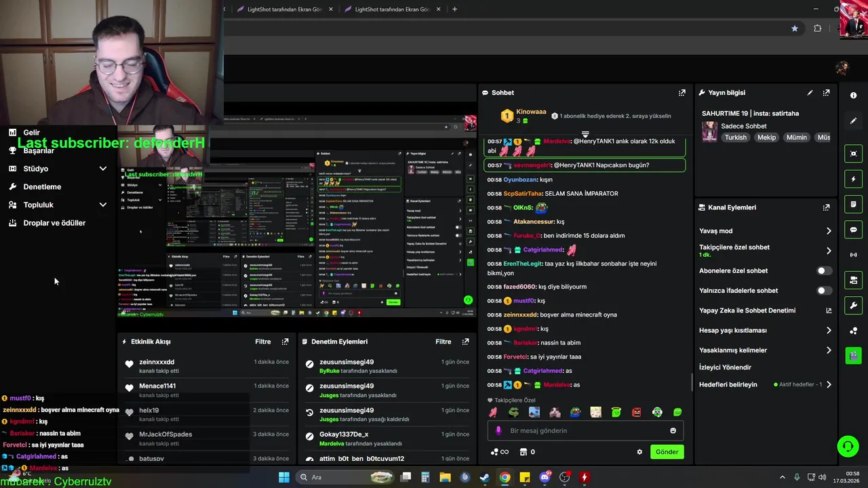Open Discord from the taskbar
The height and width of the screenshot is (488, 868).
(x=545, y=477)
